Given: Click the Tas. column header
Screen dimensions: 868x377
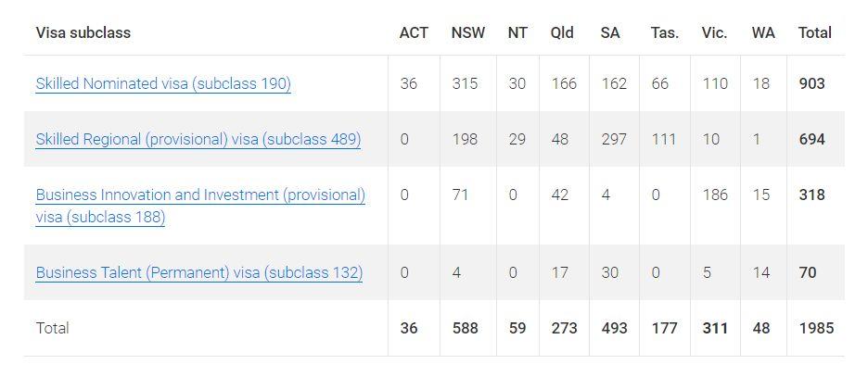Looking at the screenshot, I should (664, 32).
